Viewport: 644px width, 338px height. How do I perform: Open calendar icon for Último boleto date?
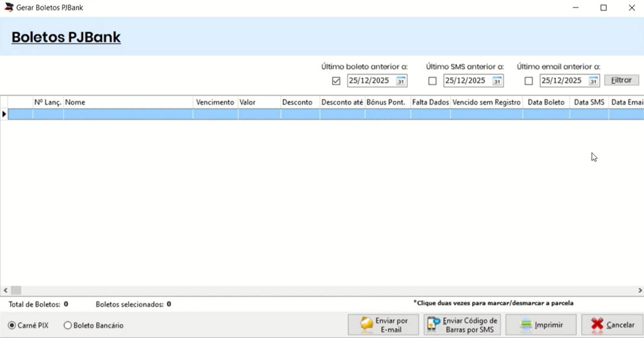click(x=401, y=81)
